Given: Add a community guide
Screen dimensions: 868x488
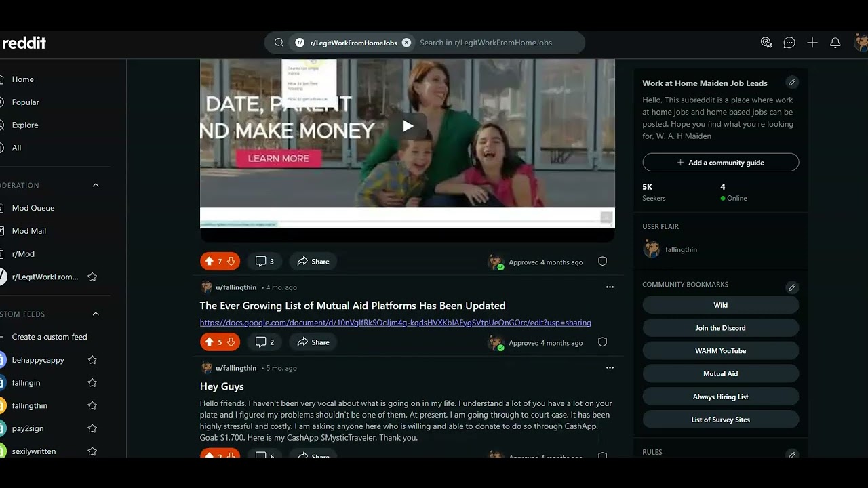Looking at the screenshot, I should pos(721,163).
